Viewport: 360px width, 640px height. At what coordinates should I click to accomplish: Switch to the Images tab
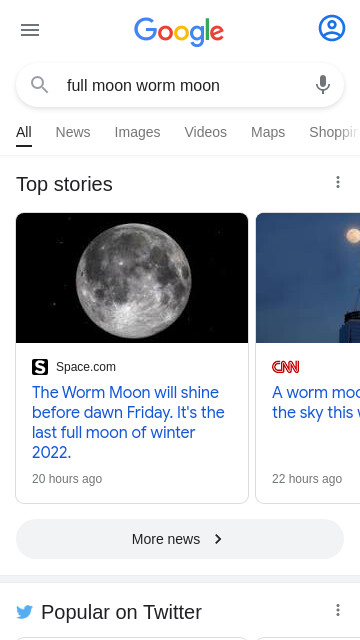[137, 132]
